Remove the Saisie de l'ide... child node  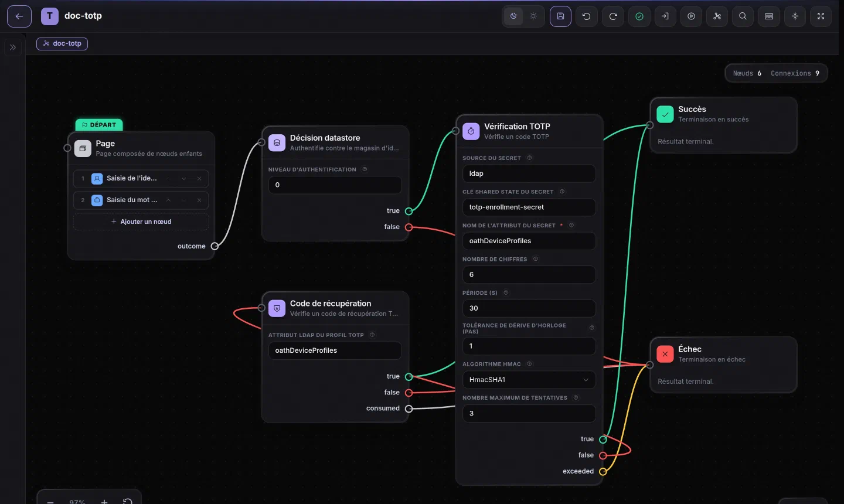tap(199, 179)
